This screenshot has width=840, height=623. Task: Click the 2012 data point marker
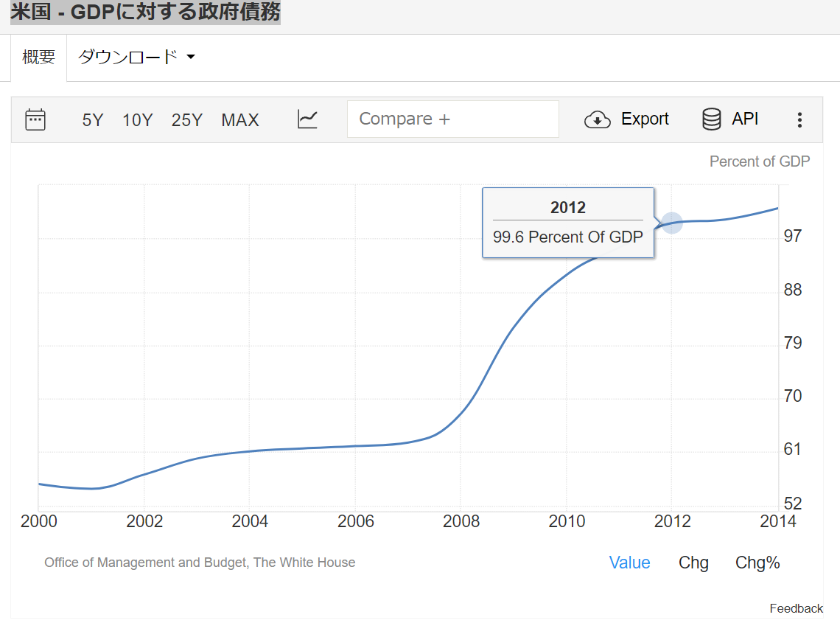[x=671, y=223]
